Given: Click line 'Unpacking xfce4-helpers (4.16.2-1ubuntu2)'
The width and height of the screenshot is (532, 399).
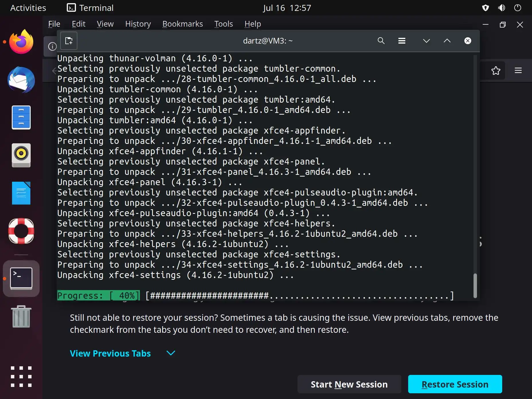Looking at the screenshot, I should coord(173,244).
